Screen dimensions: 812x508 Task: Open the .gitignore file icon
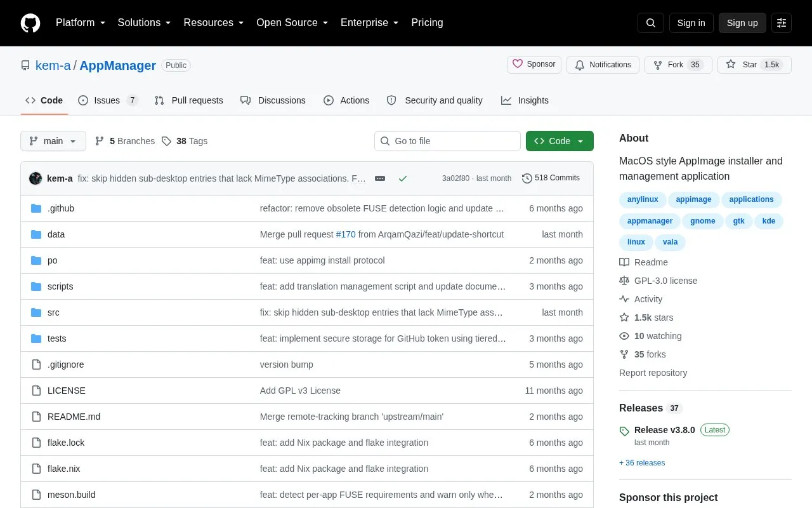pyautogui.click(x=36, y=364)
